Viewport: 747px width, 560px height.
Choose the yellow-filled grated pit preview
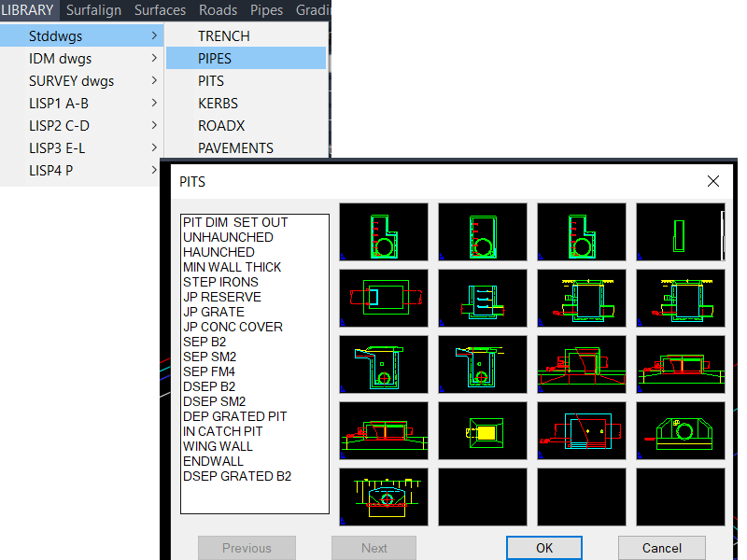482,430
